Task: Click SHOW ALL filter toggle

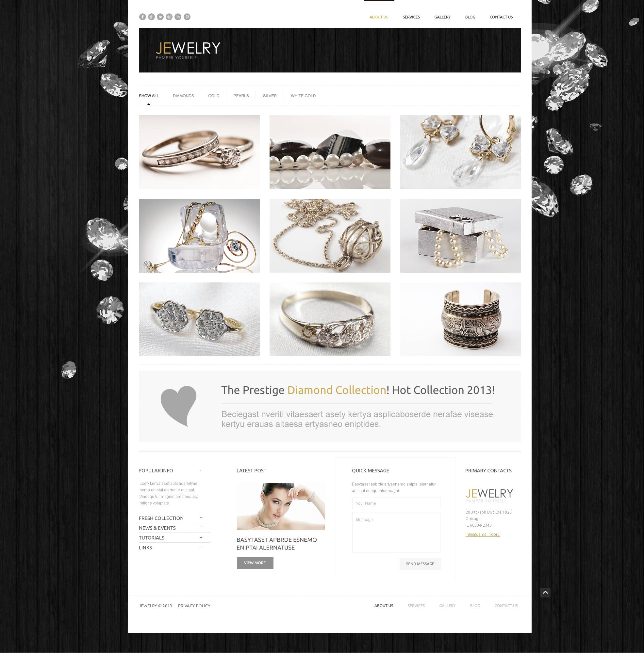Action: click(148, 95)
